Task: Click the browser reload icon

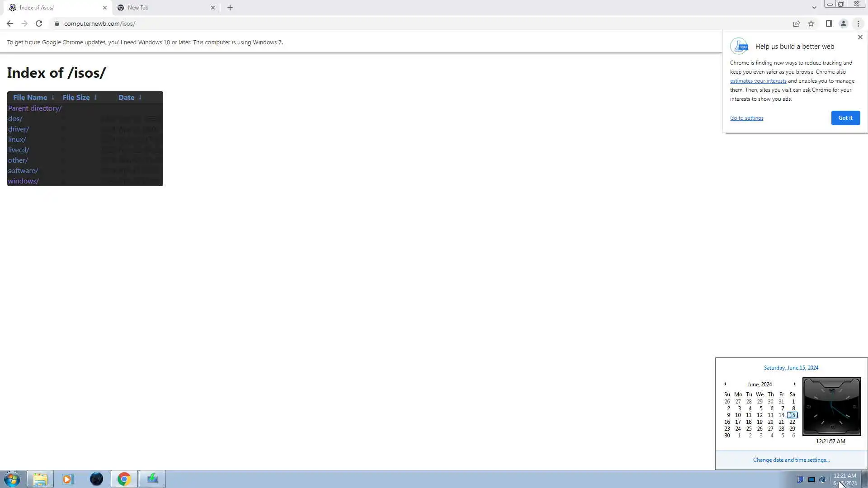Action: [39, 23]
